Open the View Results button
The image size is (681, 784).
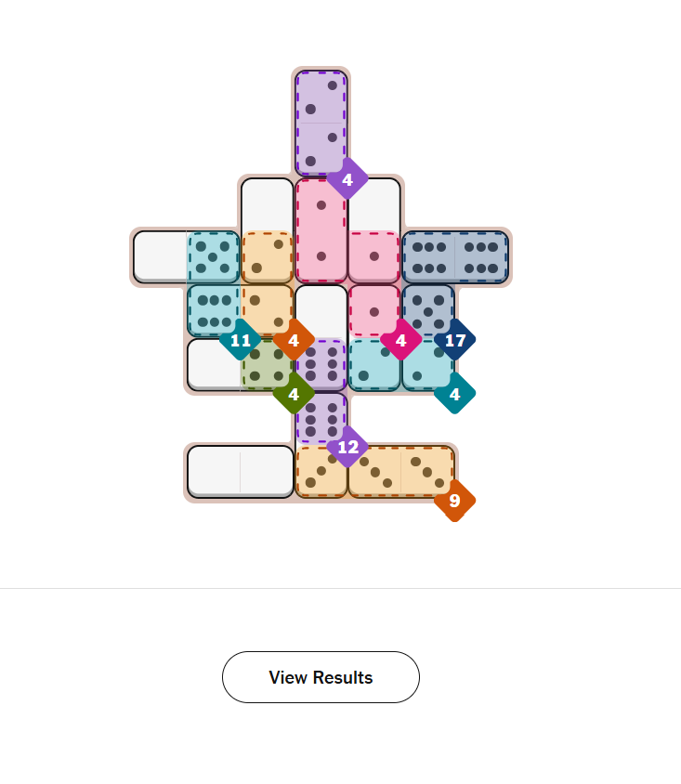pos(321,677)
